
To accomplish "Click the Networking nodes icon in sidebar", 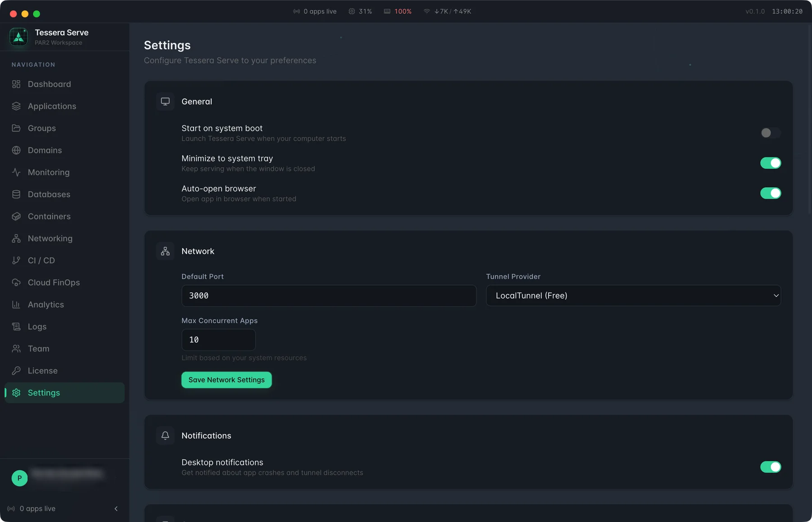I will (16, 239).
